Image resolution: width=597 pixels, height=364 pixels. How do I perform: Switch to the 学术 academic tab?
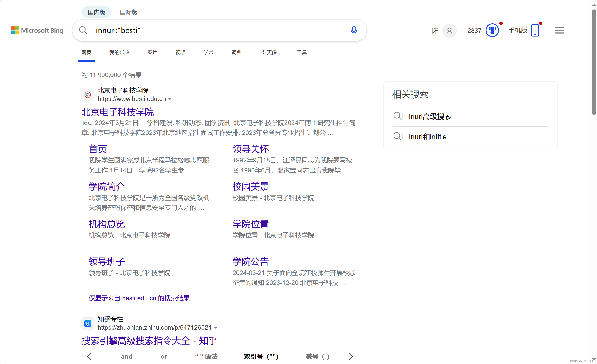pos(208,52)
